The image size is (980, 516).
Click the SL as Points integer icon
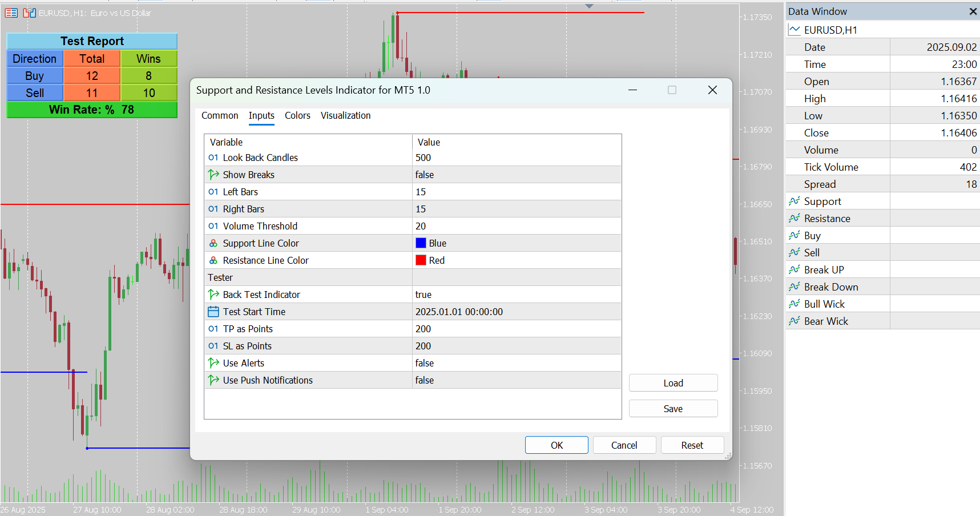tap(213, 346)
